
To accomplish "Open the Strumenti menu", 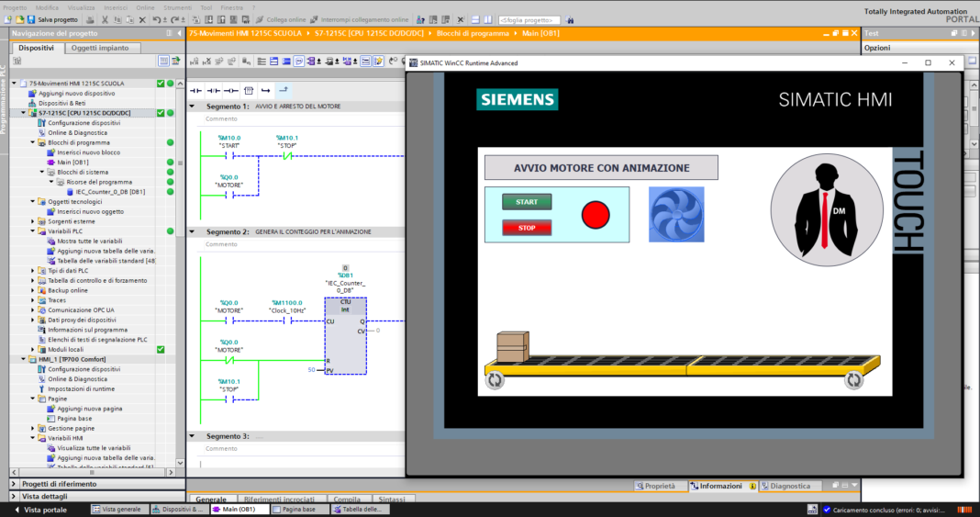I will coord(177,7).
